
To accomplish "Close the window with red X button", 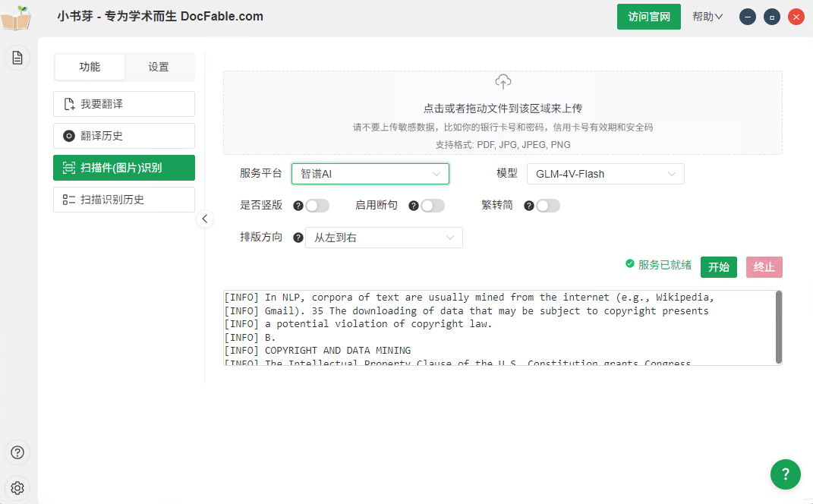I will [796, 17].
